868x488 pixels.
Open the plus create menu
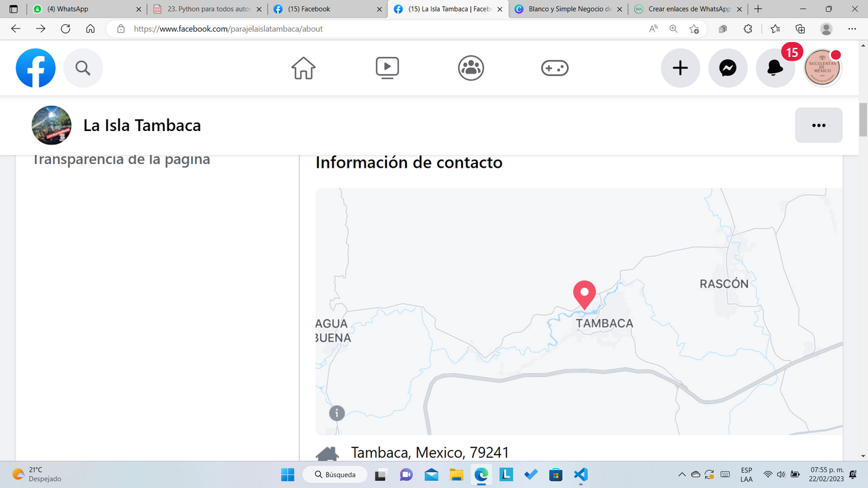click(680, 68)
